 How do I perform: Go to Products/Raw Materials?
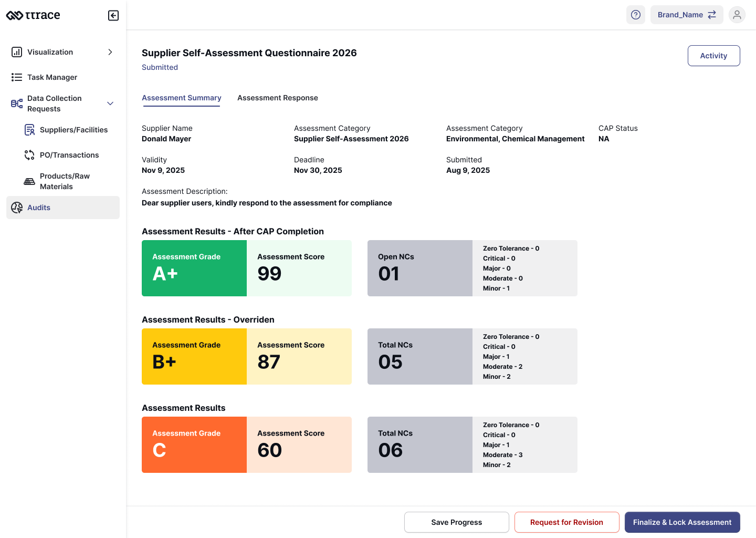point(69,181)
